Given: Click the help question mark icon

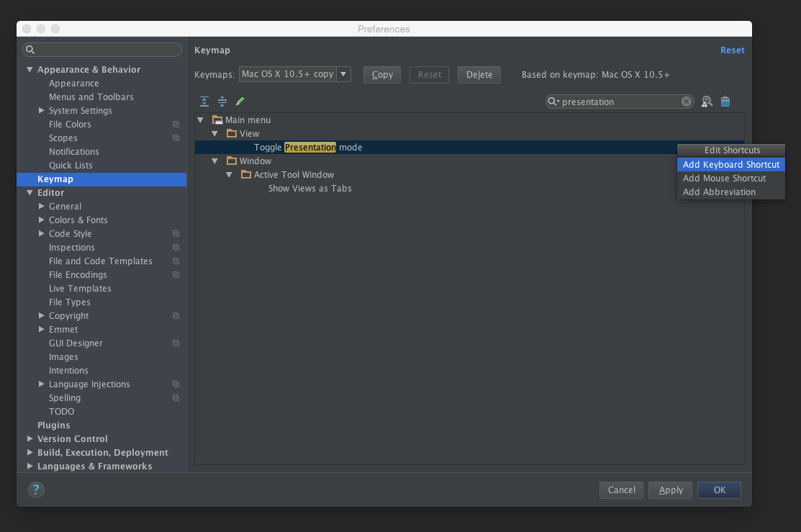Looking at the screenshot, I should click(36, 490).
